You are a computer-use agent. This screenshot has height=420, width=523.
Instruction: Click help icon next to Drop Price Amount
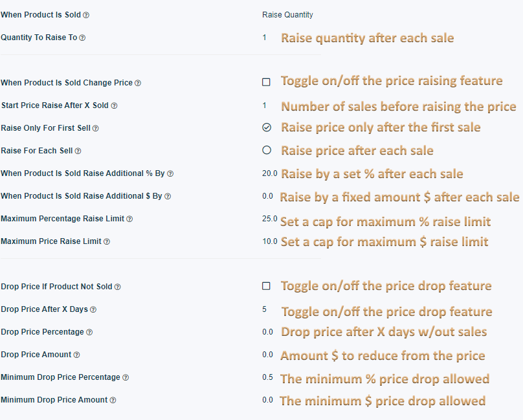coord(76,355)
